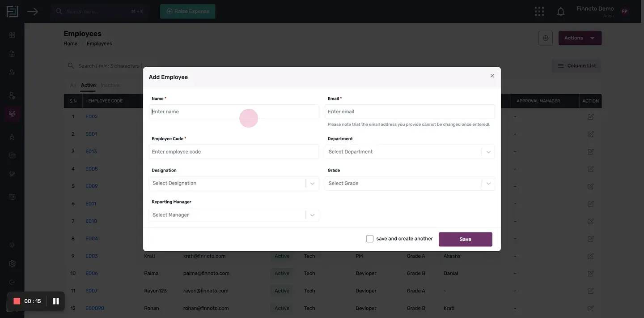Click the logout icon in sidebar
Viewport: 644px width, 318px height.
[12, 282]
